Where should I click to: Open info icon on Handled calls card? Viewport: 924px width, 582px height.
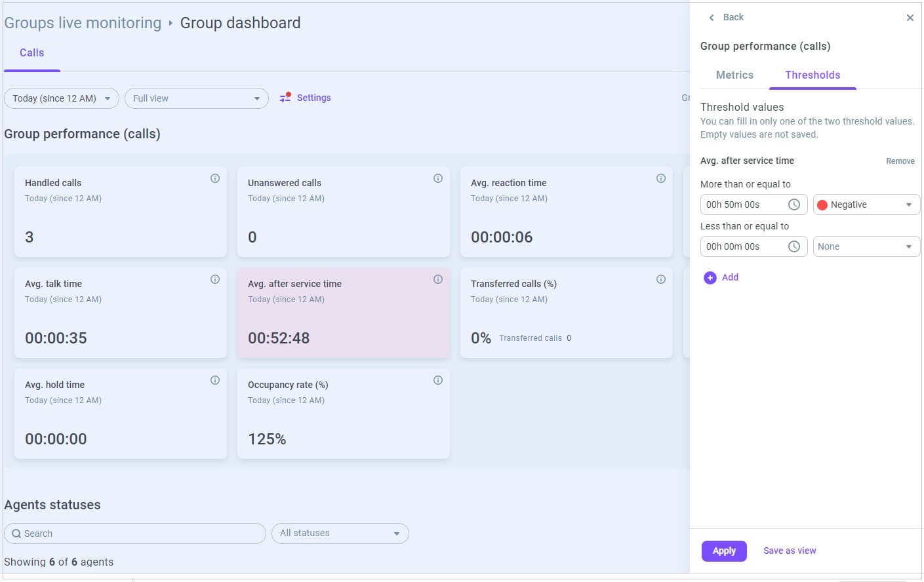215,178
